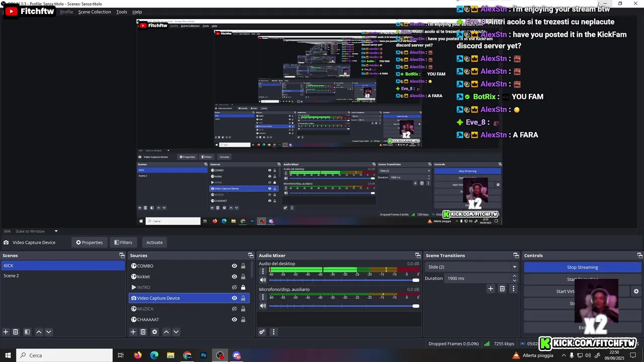Screen dimensions: 644x362
Task: Open scene filters icon in Scenes toolbar
Action: pos(27,332)
